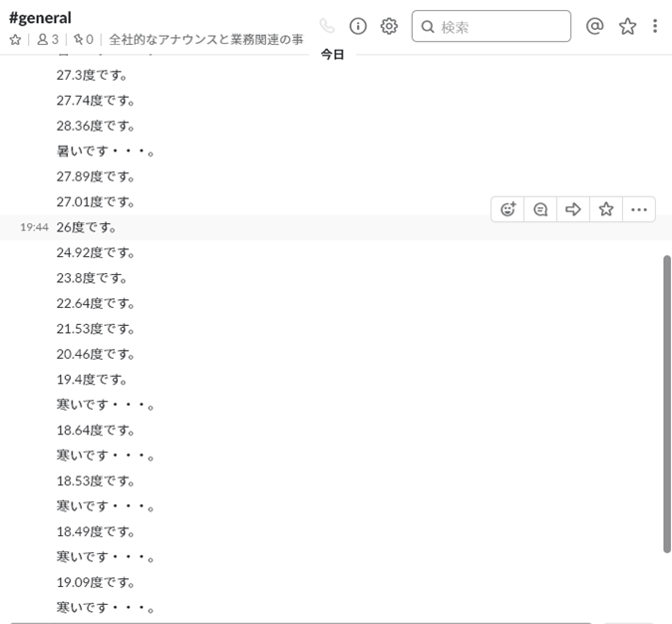Open more actions for the 26度です message
The image size is (672, 624).
639,209
